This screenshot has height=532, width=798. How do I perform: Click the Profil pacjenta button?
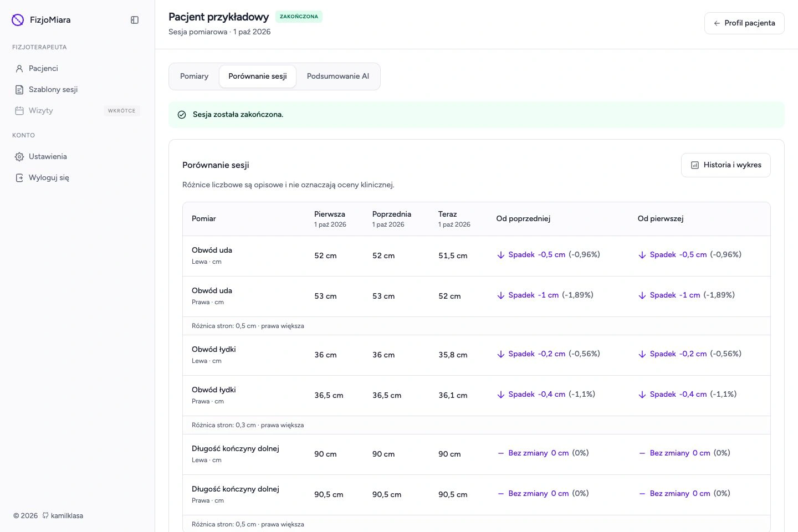(x=744, y=23)
